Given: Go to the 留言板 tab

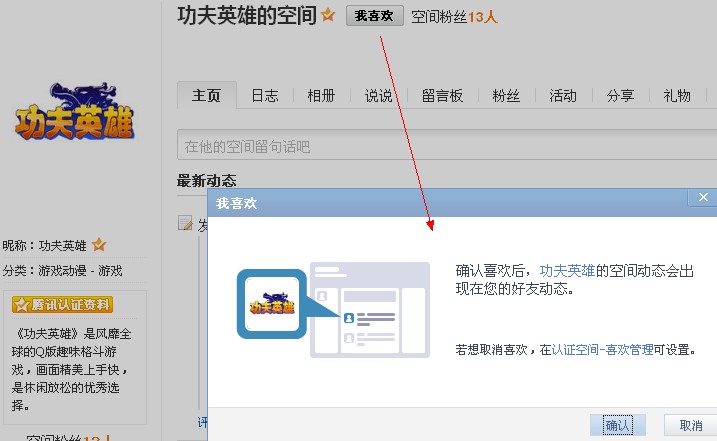Looking at the screenshot, I should 442,96.
